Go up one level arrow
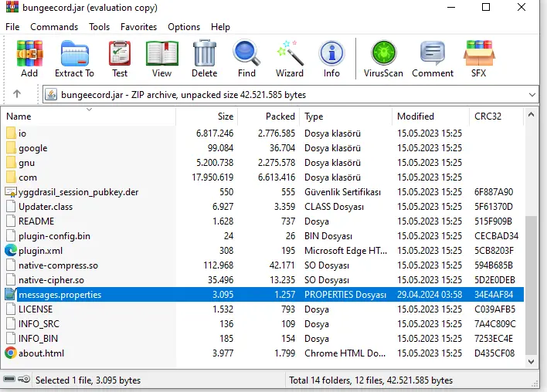This screenshot has height=392, width=547. [x=17, y=93]
